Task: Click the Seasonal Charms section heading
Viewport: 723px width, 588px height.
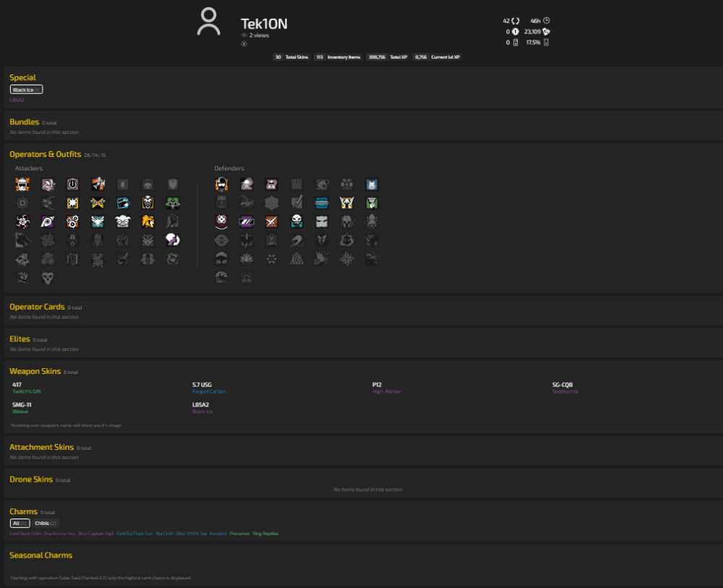Action: click(41, 555)
